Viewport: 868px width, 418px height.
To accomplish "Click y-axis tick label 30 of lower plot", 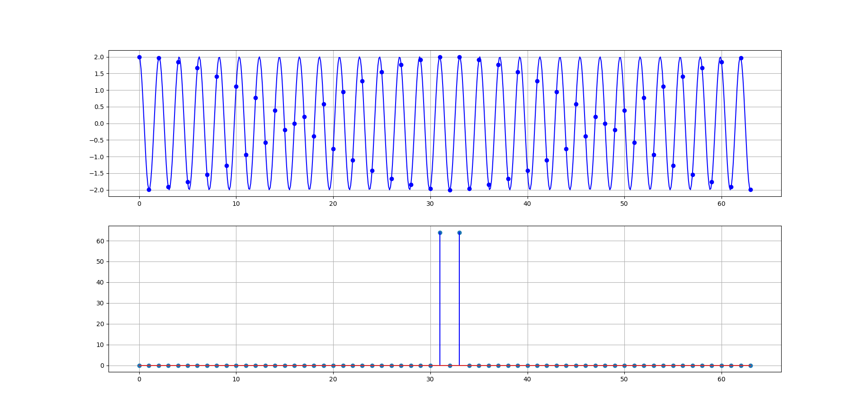I will point(100,304).
